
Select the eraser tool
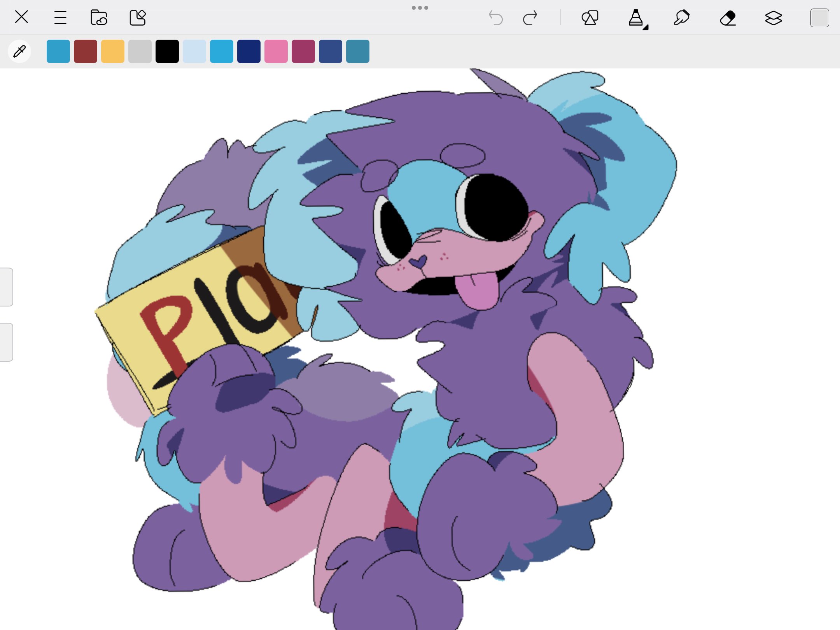[x=728, y=18]
